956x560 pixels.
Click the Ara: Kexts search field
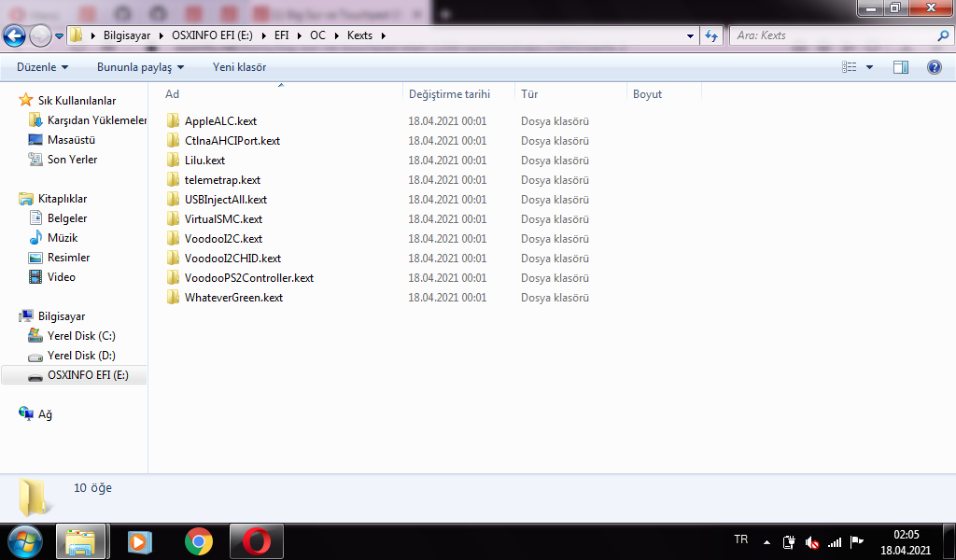point(831,35)
